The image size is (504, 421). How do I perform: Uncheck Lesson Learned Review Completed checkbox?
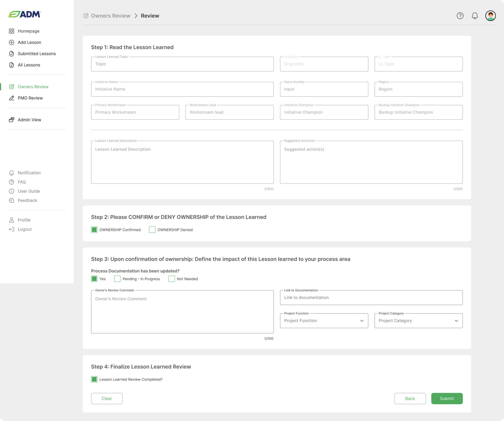coord(94,379)
